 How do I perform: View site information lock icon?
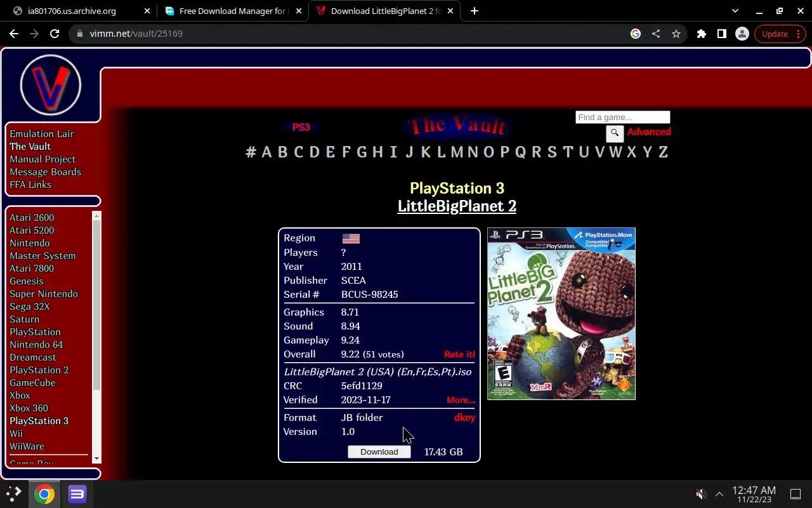point(80,34)
